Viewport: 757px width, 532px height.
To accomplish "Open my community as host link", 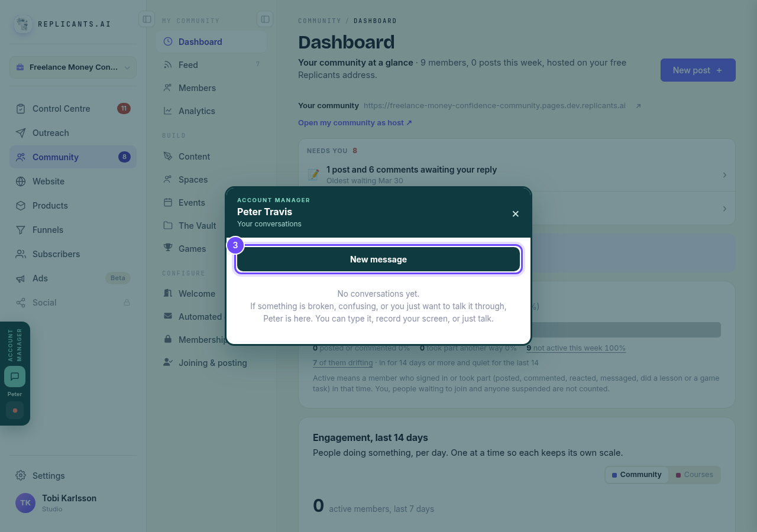I will tap(355, 123).
